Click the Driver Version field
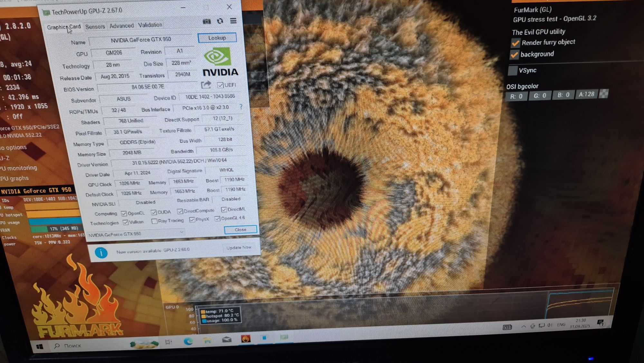 (x=179, y=161)
